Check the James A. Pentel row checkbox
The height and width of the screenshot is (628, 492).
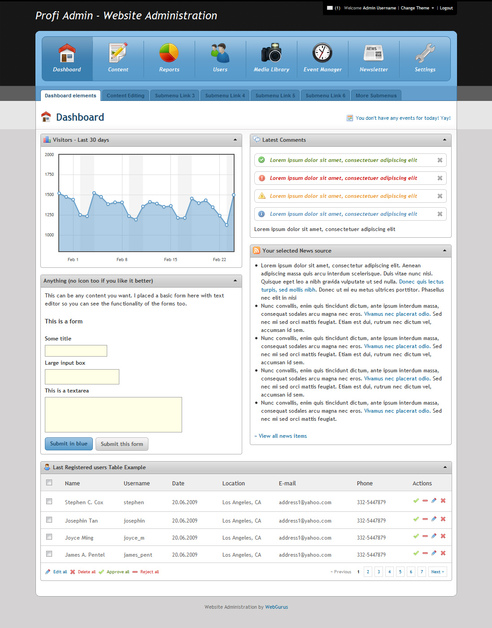click(49, 554)
